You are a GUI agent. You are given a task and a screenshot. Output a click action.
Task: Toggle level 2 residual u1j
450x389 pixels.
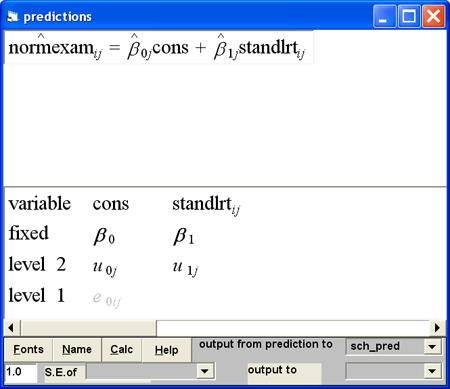coord(185,268)
